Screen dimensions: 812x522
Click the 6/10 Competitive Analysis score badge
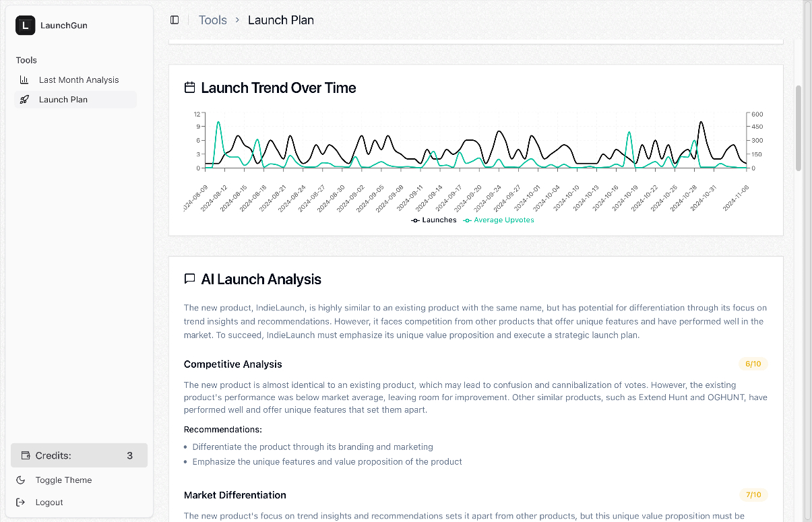(753, 364)
